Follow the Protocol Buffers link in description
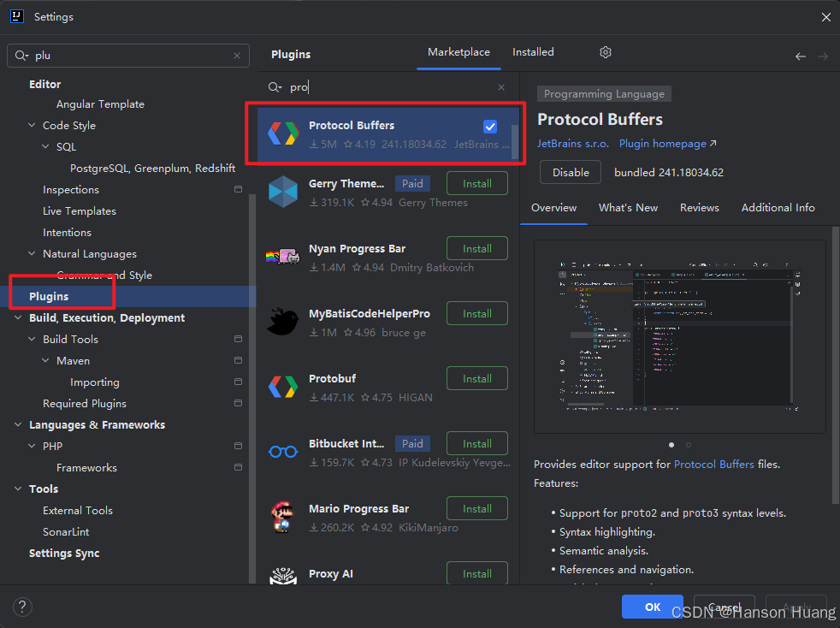This screenshot has height=628, width=840. coord(713,464)
